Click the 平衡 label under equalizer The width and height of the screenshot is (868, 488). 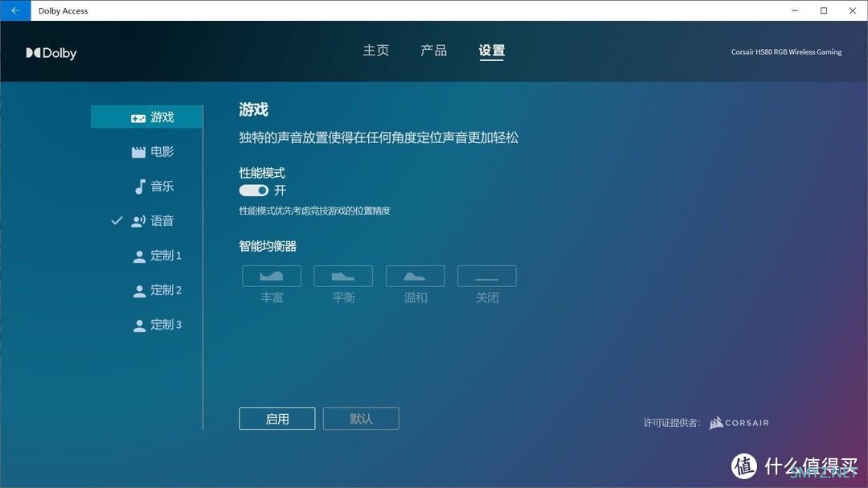click(x=343, y=297)
